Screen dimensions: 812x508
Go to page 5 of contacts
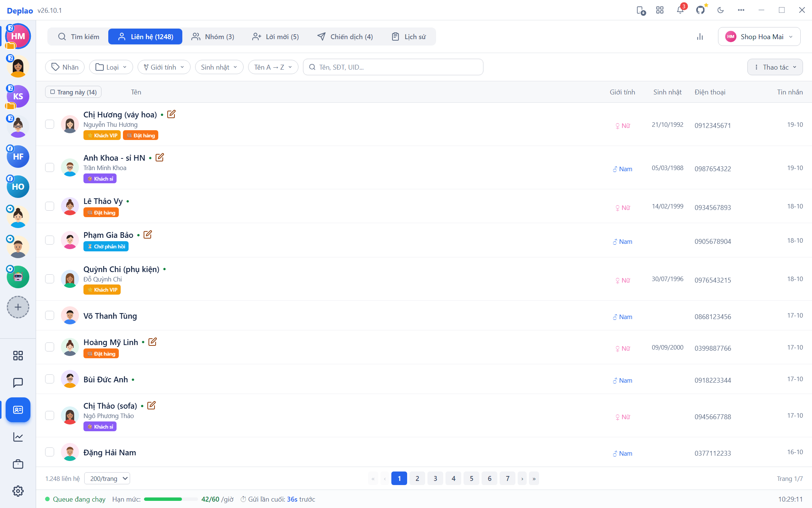coord(471,479)
